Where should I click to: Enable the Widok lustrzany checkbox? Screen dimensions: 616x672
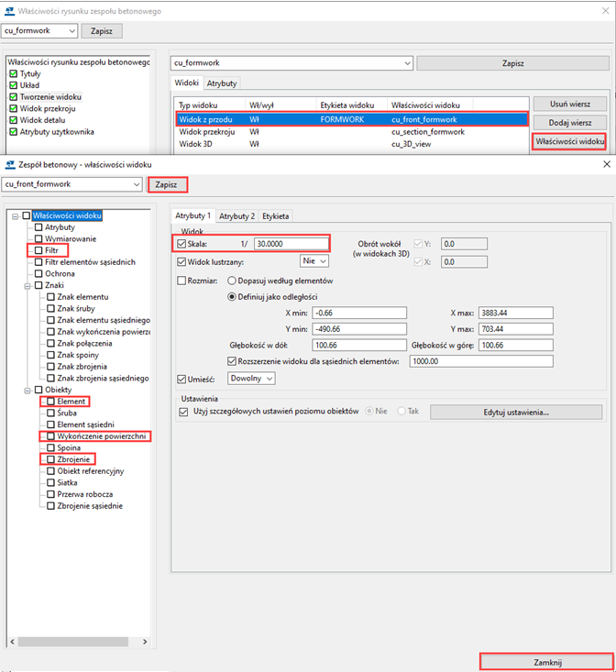pyautogui.click(x=181, y=261)
